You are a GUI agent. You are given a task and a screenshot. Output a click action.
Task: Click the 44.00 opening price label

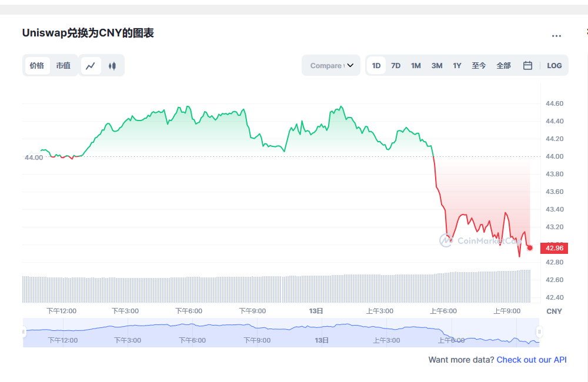tap(34, 158)
